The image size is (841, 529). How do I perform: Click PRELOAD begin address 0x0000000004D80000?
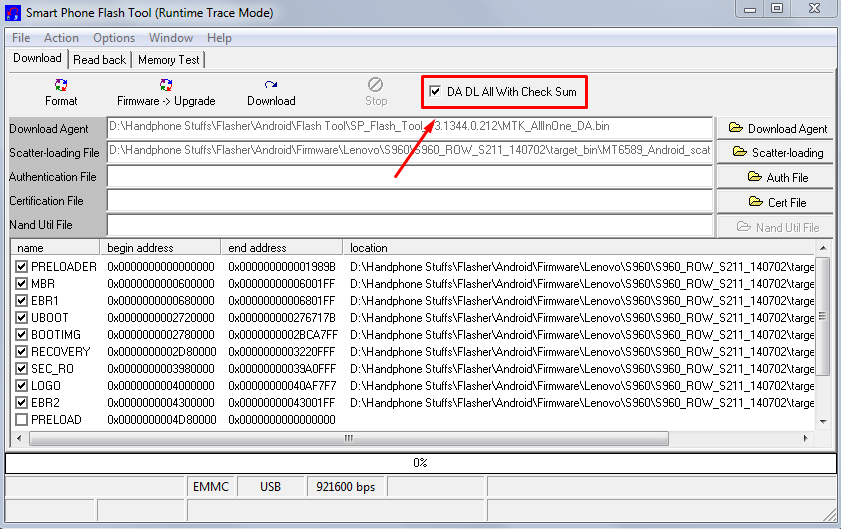tap(162, 420)
